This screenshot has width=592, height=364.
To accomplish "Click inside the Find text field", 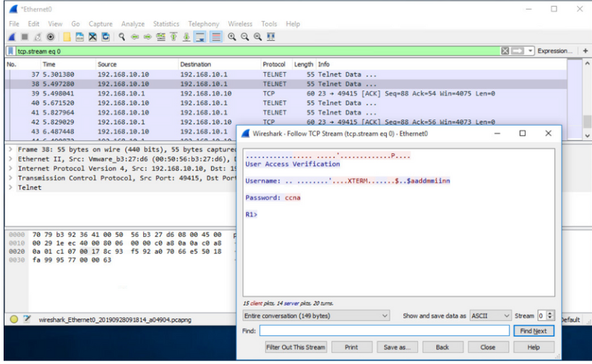I will tap(384, 331).
